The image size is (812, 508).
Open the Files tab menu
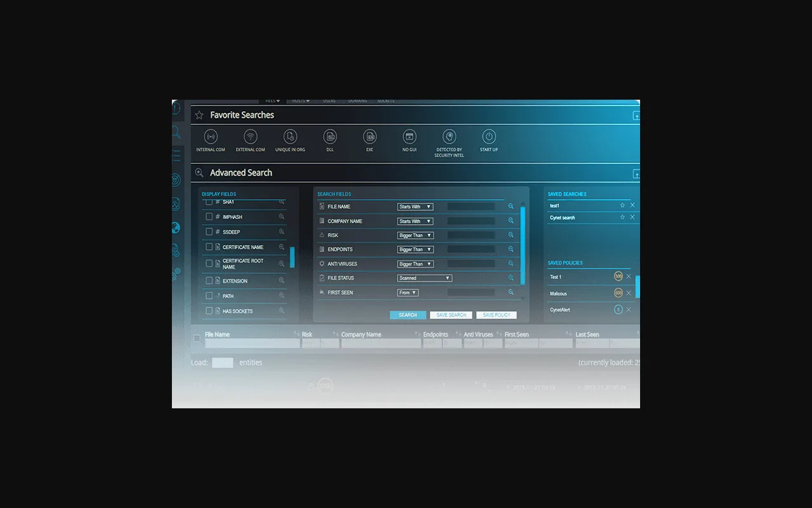[x=272, y=101]
